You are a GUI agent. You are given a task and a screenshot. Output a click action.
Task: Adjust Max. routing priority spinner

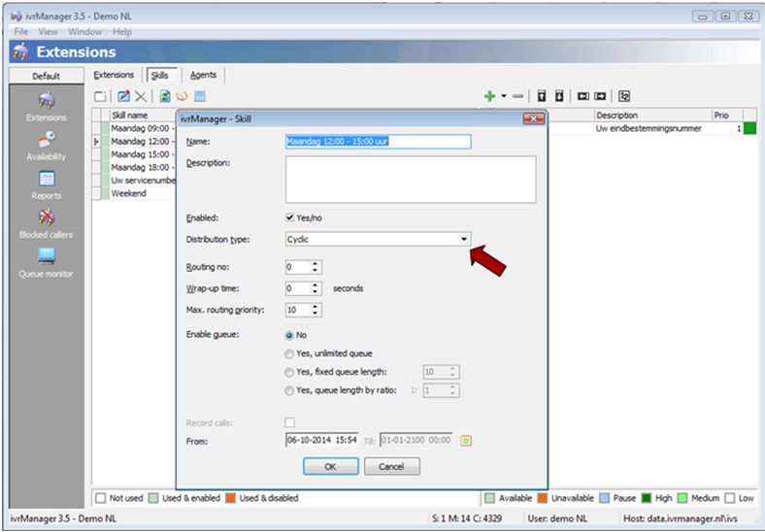click(x=316, y=310)
